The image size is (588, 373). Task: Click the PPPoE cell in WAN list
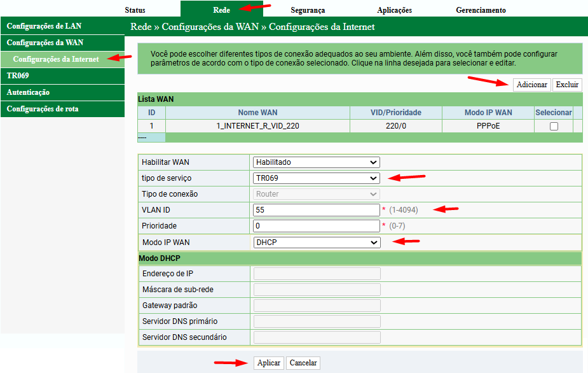click(x=488, y=126)
